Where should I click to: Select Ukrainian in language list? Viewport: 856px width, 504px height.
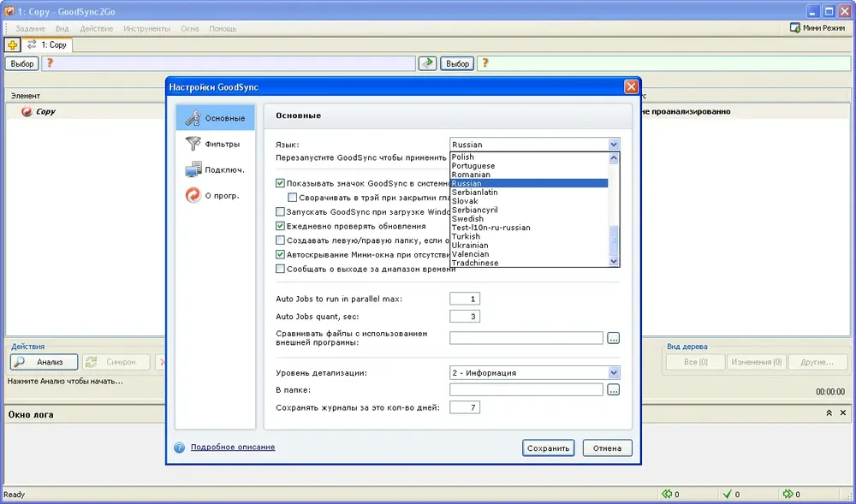[x=529, y=245]
